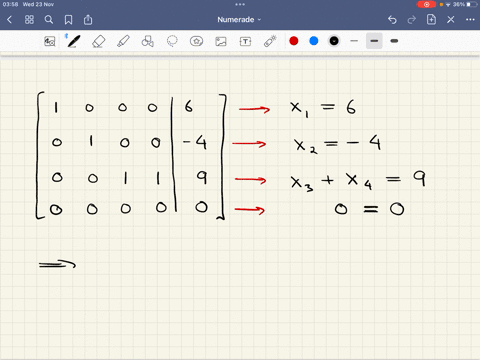
Task: Redo the last action
Action: 412,20
